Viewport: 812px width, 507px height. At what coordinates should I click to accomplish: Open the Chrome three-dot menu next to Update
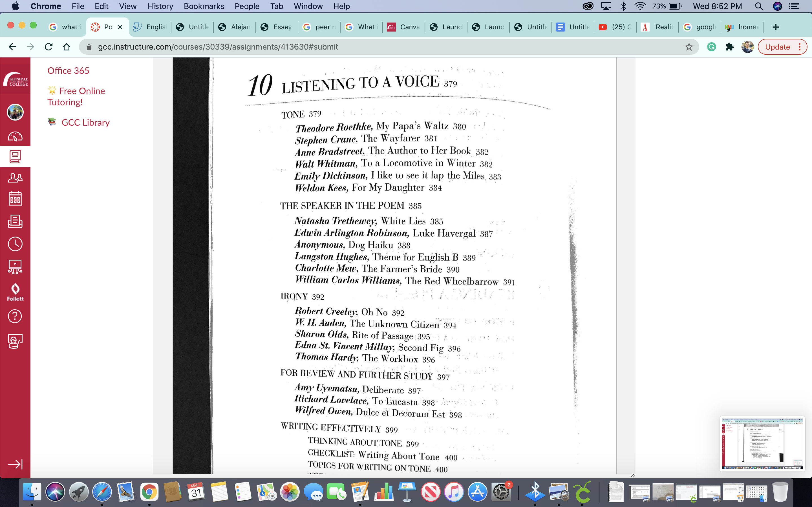(800, 47)
